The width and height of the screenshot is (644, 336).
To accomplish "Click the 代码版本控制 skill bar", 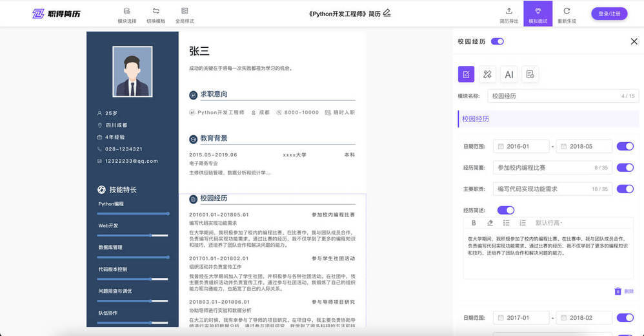I will pyautogui.click(x=132, y=279).
